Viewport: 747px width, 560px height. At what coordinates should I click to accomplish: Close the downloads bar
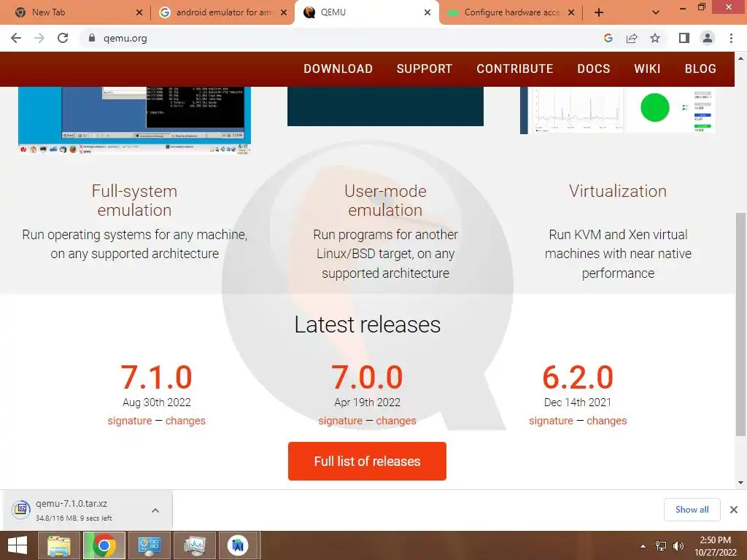[x=734, y=510]
